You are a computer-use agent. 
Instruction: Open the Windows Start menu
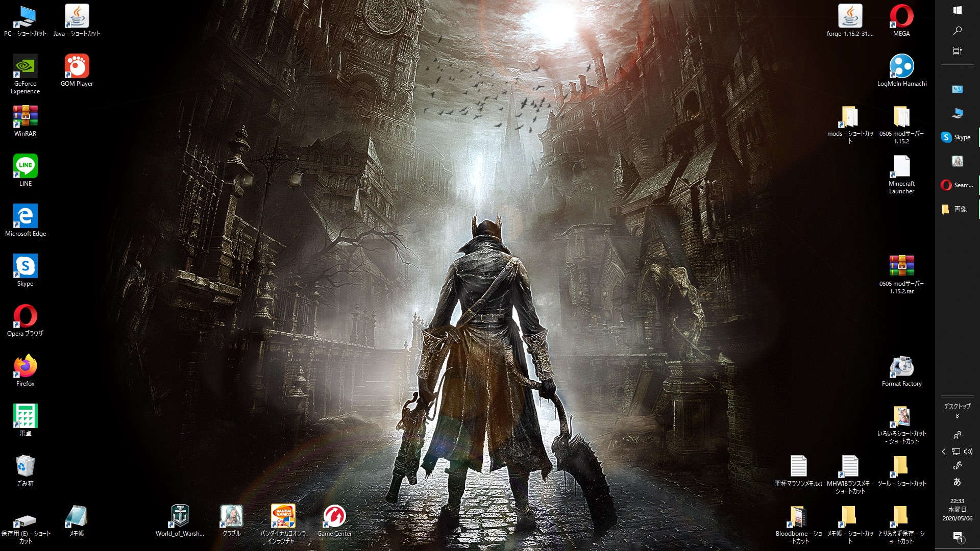click(958, 10)
